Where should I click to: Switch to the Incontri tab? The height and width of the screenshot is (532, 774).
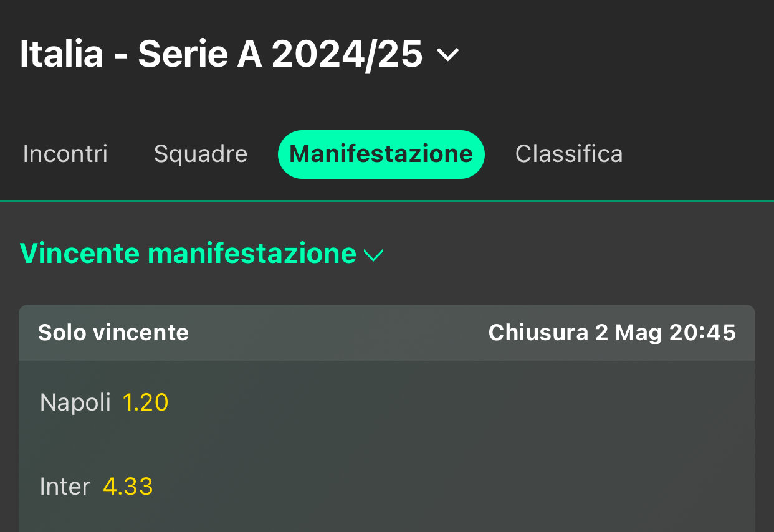click(65, 154)
